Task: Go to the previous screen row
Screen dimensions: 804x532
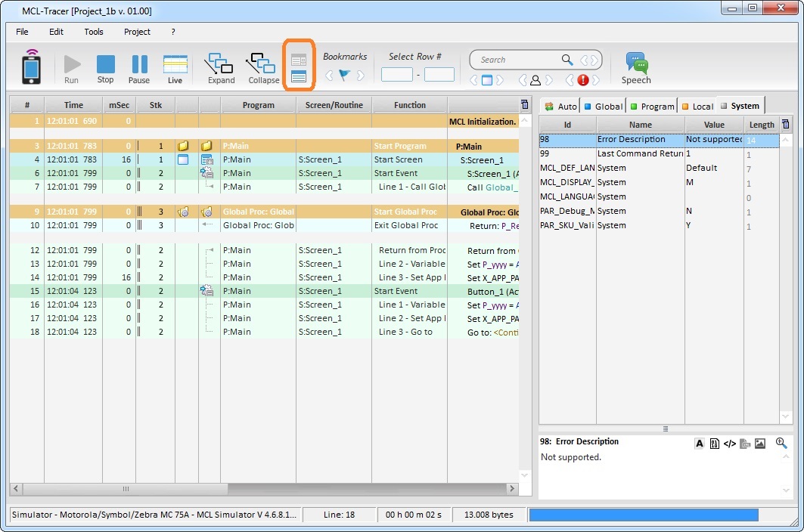Action: 473,80
